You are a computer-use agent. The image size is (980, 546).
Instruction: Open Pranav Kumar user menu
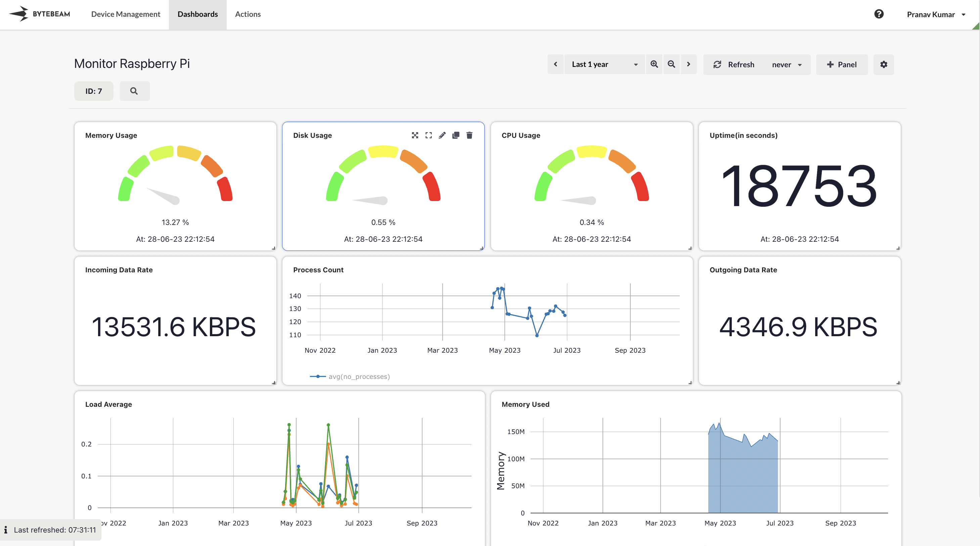coord(936,14)
